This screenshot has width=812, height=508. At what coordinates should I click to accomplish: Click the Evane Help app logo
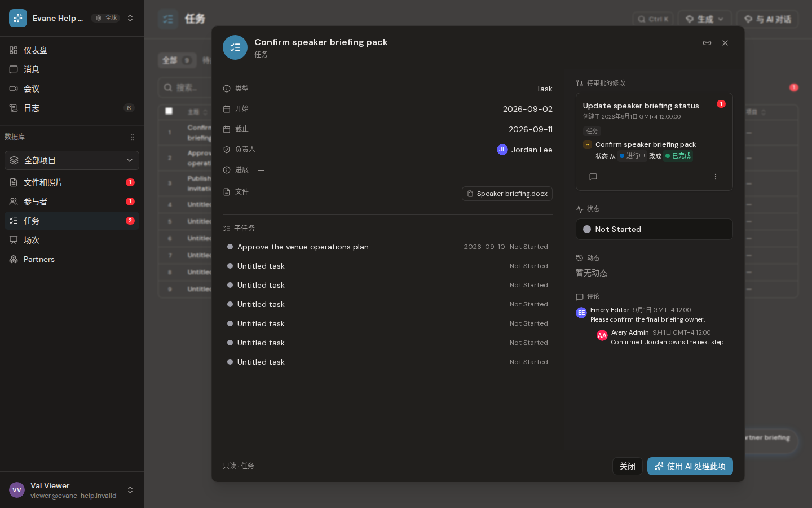[18, 18]
